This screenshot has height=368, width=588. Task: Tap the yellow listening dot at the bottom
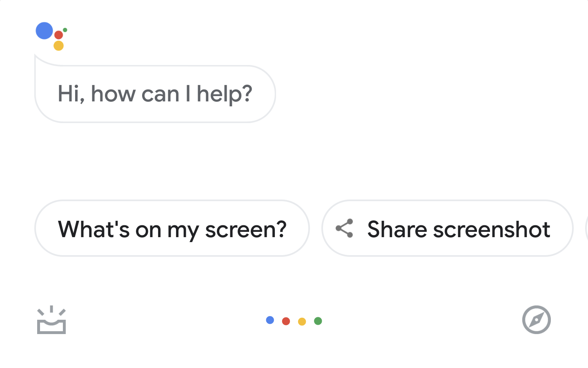(302, 321)
